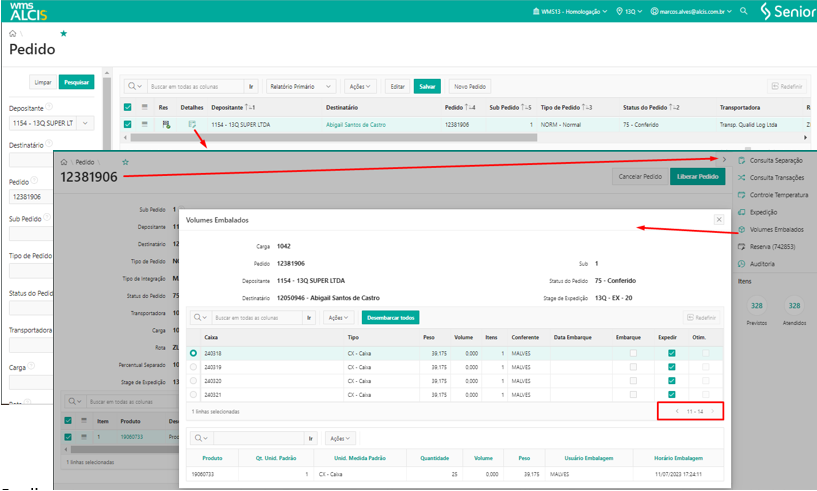This screenshot has height=491, width=817.
Task: Open Ações dropdown in Pedido toolbar
Action: pos(360,87)
